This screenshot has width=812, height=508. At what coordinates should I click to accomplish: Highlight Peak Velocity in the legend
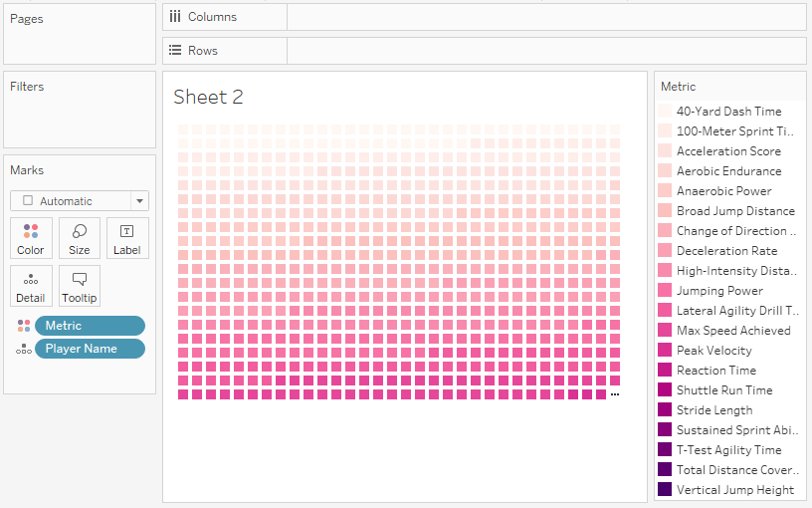coord(713,351)
